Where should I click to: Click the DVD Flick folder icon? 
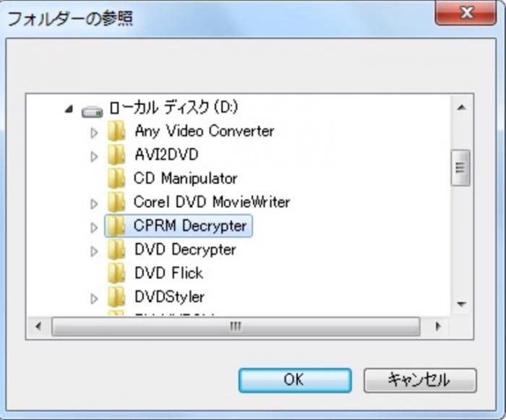point(116,273)
